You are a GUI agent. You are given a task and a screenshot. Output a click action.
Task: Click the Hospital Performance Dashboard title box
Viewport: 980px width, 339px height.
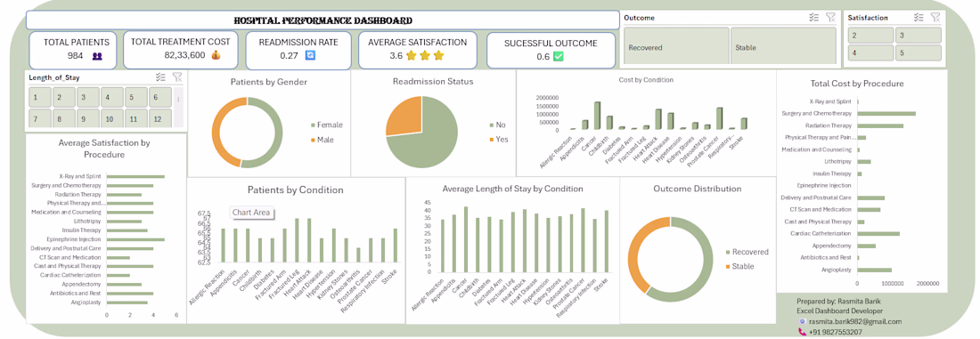(322, 20)
